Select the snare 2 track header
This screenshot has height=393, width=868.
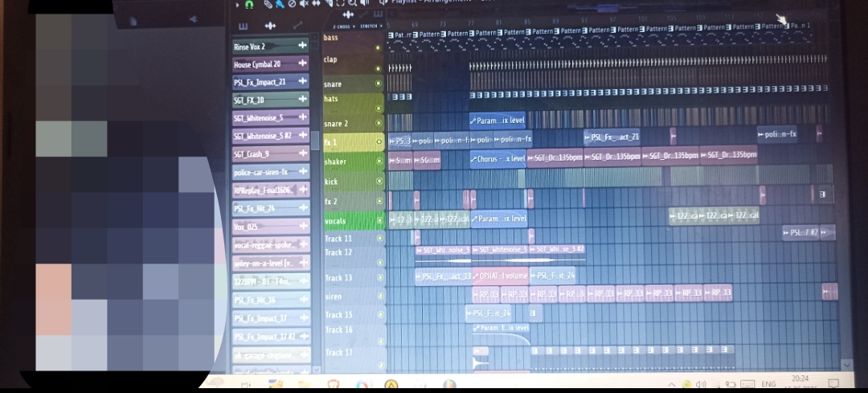(x=353, y=122)
